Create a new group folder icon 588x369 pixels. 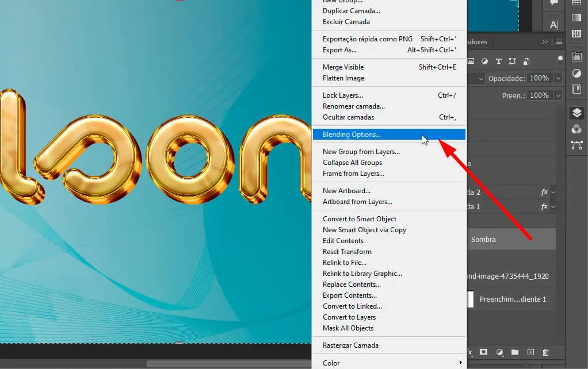515,352
